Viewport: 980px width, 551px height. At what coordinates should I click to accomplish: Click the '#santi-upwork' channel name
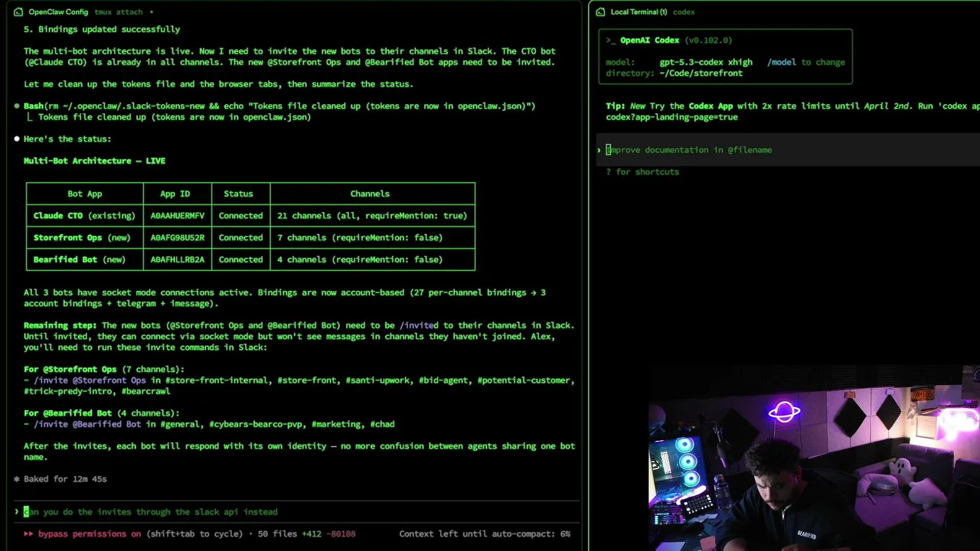pos(377,380)
